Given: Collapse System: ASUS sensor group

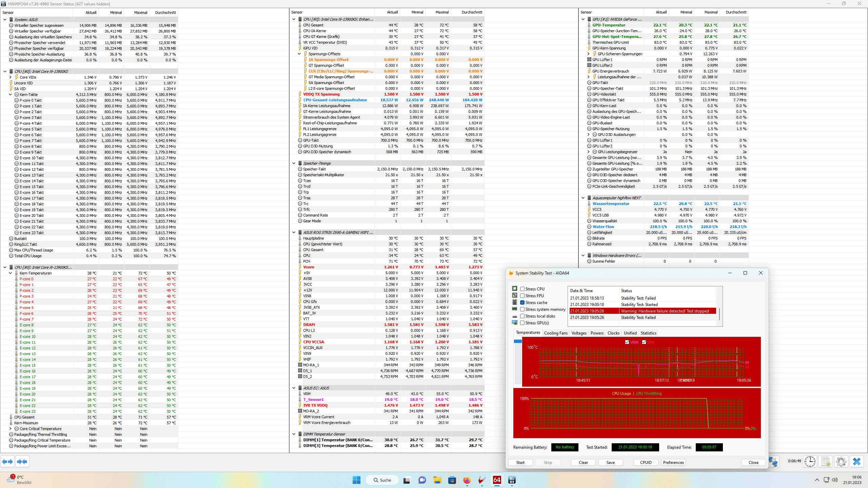Looking at the screenshot, I should click(5, 20).
